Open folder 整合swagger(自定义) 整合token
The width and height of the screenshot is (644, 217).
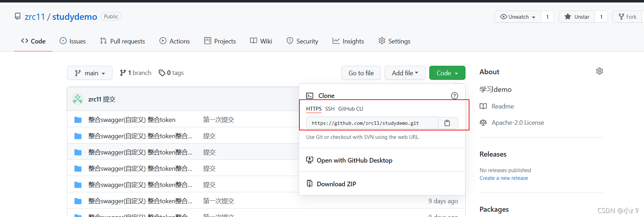pyautogui.click(x=132, y=120)
